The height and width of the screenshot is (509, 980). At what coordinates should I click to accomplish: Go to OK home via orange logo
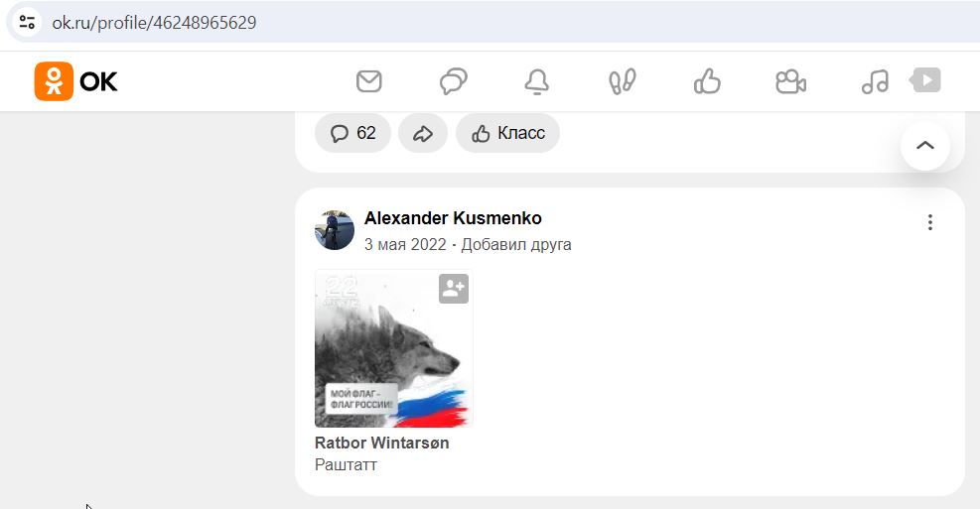[75, 81]
